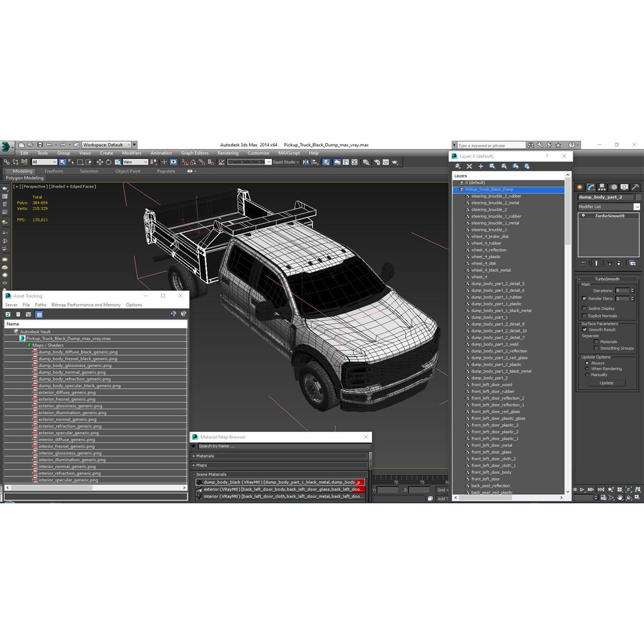The image size is (644, 644).
Task: Click the Play Animation button
Action: 582,490
